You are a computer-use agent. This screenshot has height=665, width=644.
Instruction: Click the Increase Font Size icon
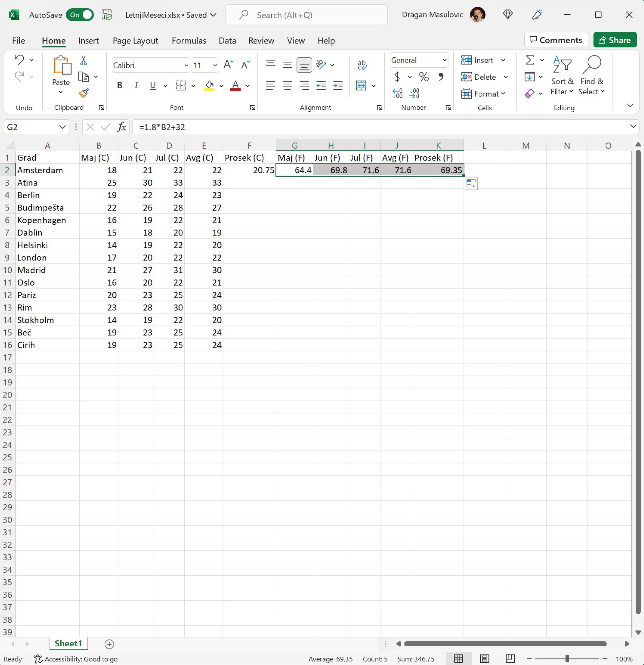(x=228, y=64)
